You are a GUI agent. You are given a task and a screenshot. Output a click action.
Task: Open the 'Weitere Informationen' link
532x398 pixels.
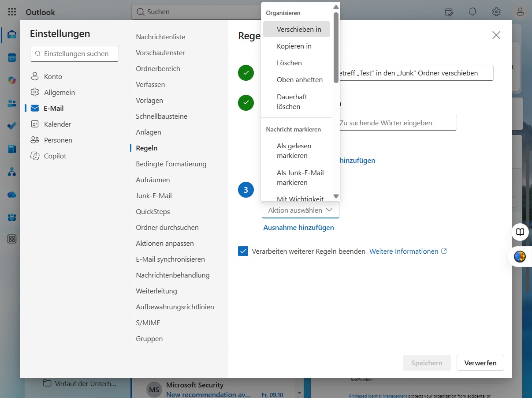click(x=408, y=251)
